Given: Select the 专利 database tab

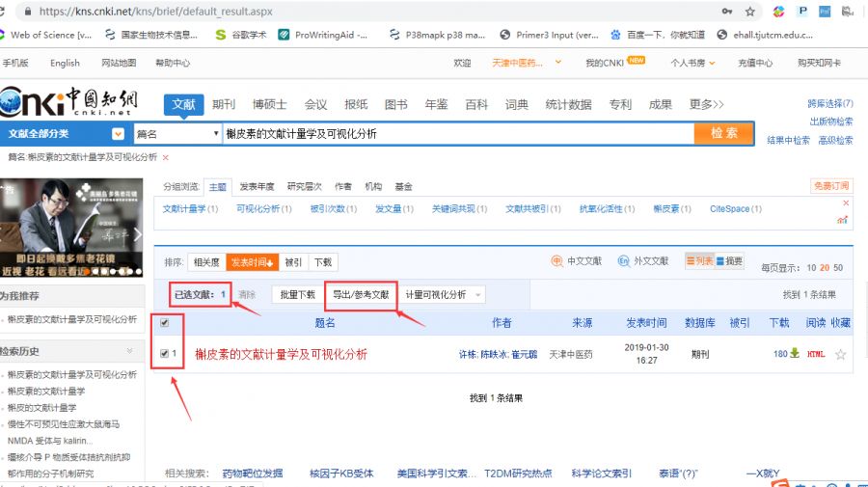Looking at the screenshot, I should click(x=620, y=104).
